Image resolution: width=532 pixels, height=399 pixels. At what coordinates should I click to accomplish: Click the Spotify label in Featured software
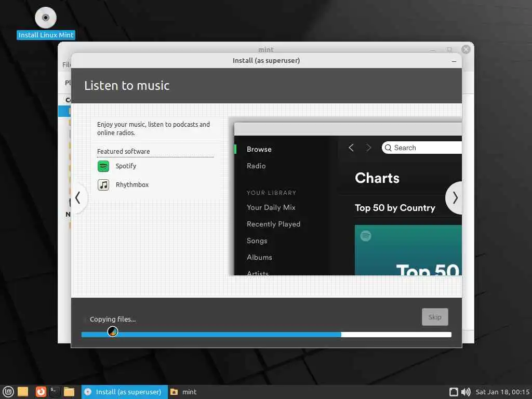126,166
